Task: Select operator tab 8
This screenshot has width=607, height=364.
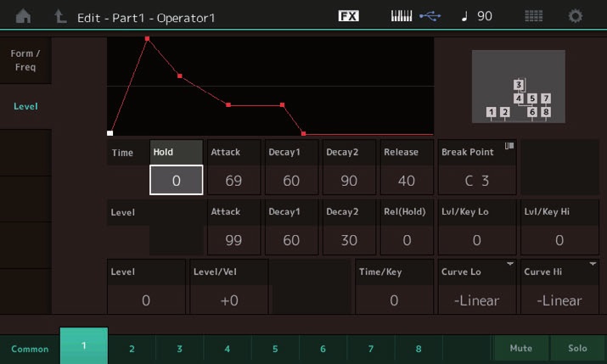Action: [x=419, y=349]
